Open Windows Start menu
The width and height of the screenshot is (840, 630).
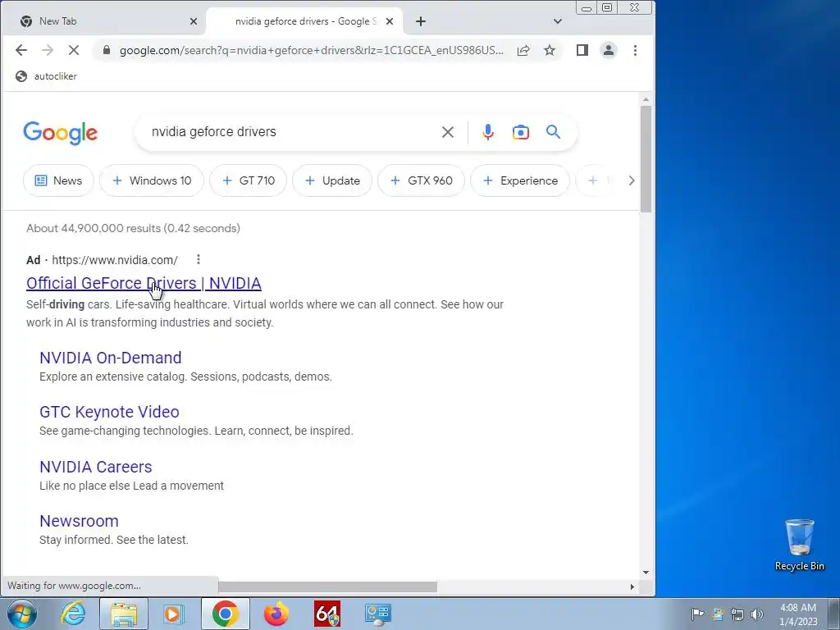click(x=22, y=614)
